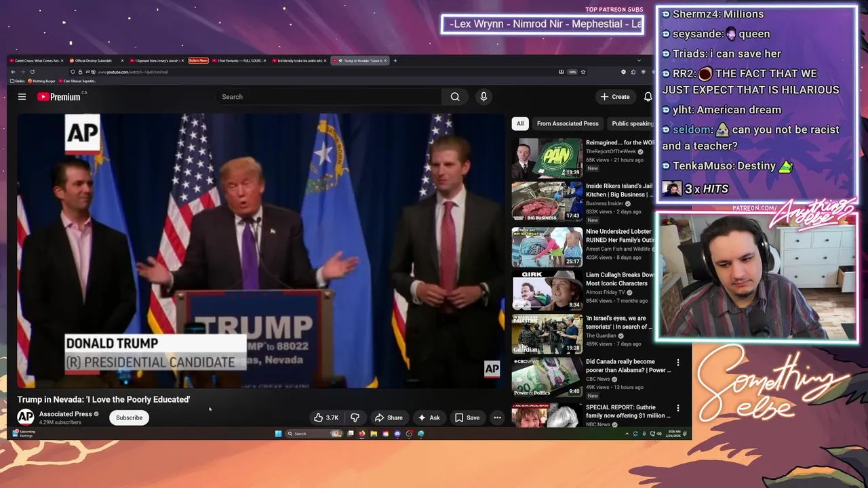This screenshot has width=868, height=488.
Task: Click the magnifier search button on YouTube
Action: point(455,97)
